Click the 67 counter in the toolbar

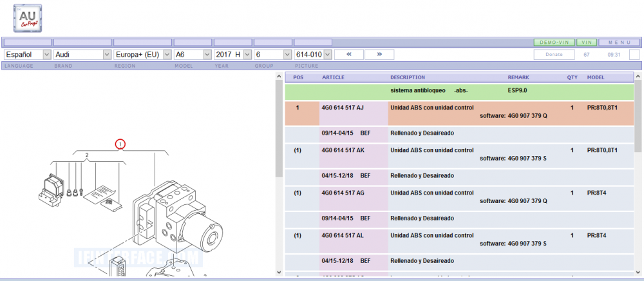(x=587, y=54)
